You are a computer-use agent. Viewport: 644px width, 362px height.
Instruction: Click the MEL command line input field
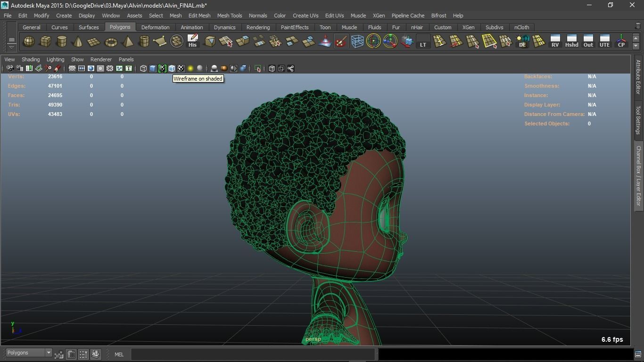[x=253, y=354]
